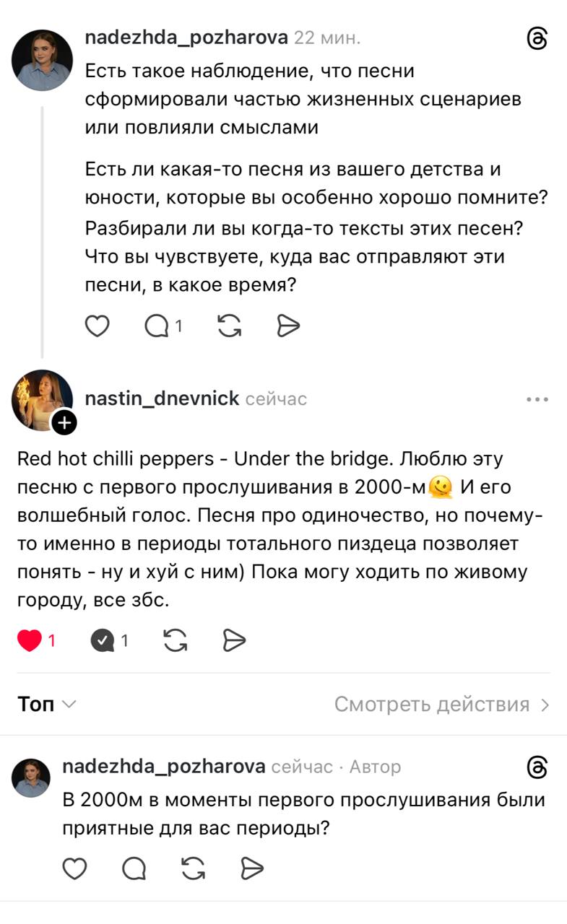Image resolution: width=567 pixels, height=924 pixels.
Task: Repost nastin_dnevnick's reply
Action: pyautogui.click(x=176, y=640)
